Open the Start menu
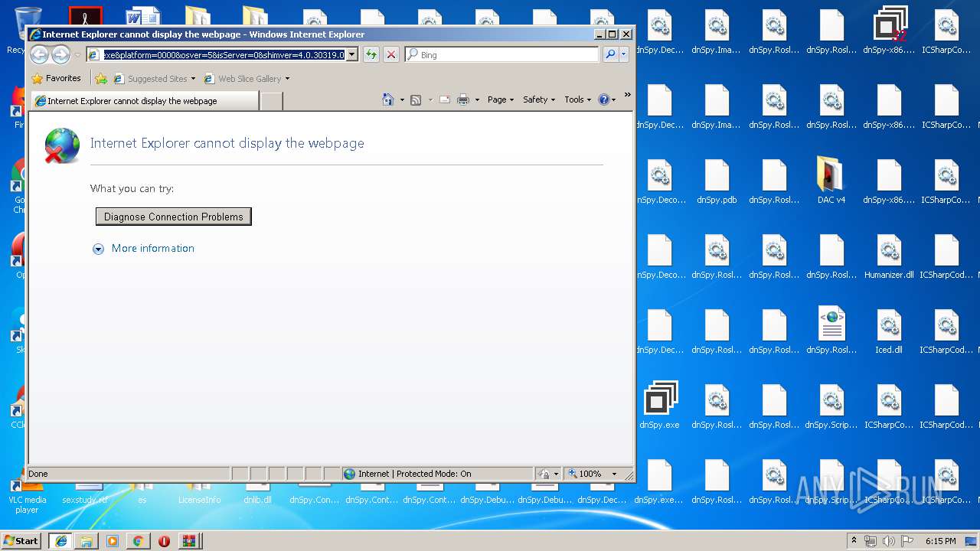This screenshot has height=551, width=980. coord(21,540)
